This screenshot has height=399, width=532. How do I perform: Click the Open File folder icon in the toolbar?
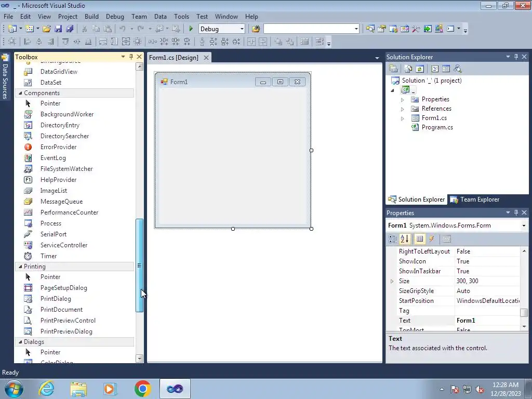click(x=47, y=29)
